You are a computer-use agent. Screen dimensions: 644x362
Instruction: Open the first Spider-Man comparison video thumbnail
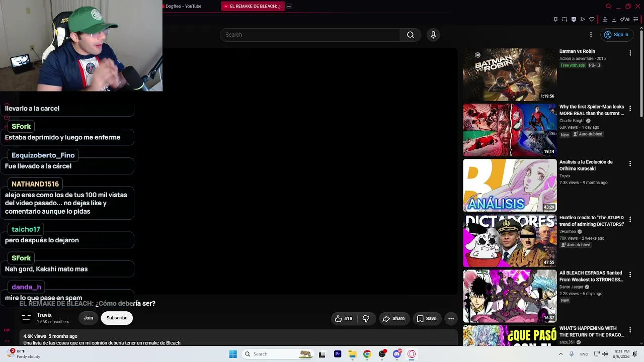510,130
